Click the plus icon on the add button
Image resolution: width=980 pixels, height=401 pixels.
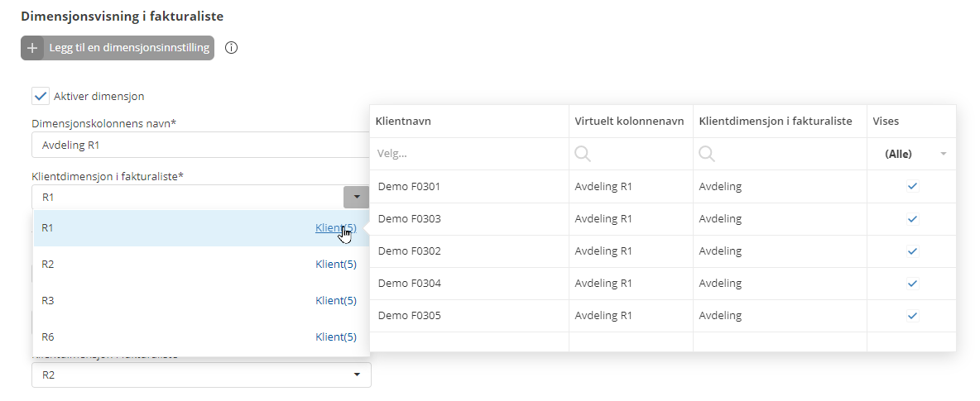click(33, 48)
